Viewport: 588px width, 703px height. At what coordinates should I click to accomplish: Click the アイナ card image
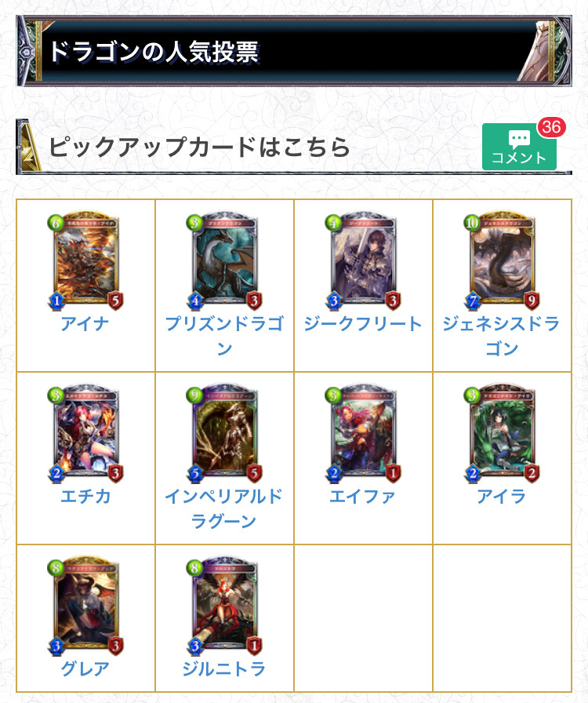click(x=85, y=260)
